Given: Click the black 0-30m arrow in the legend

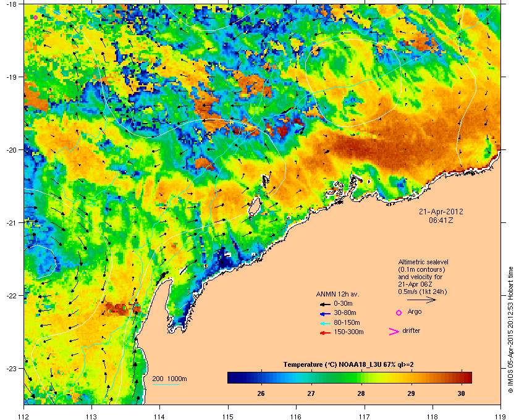Looking at the screenshot, I should [x=326, y=304].
